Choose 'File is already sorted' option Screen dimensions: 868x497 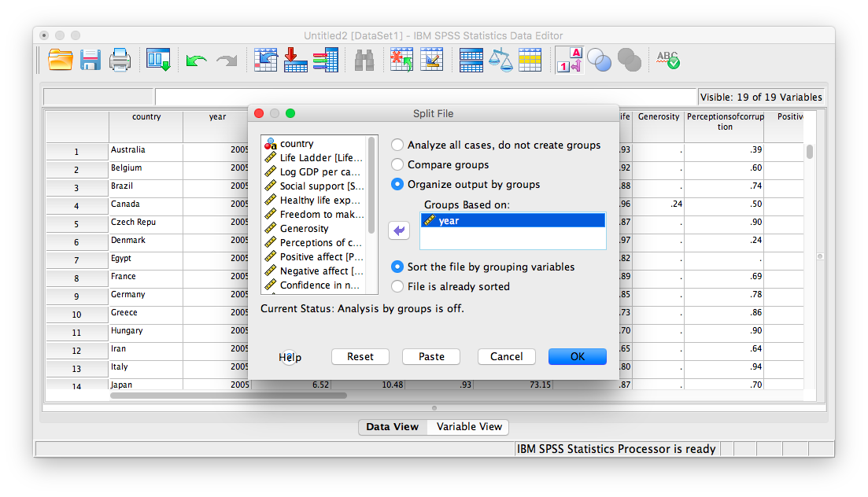coord(397,287)
